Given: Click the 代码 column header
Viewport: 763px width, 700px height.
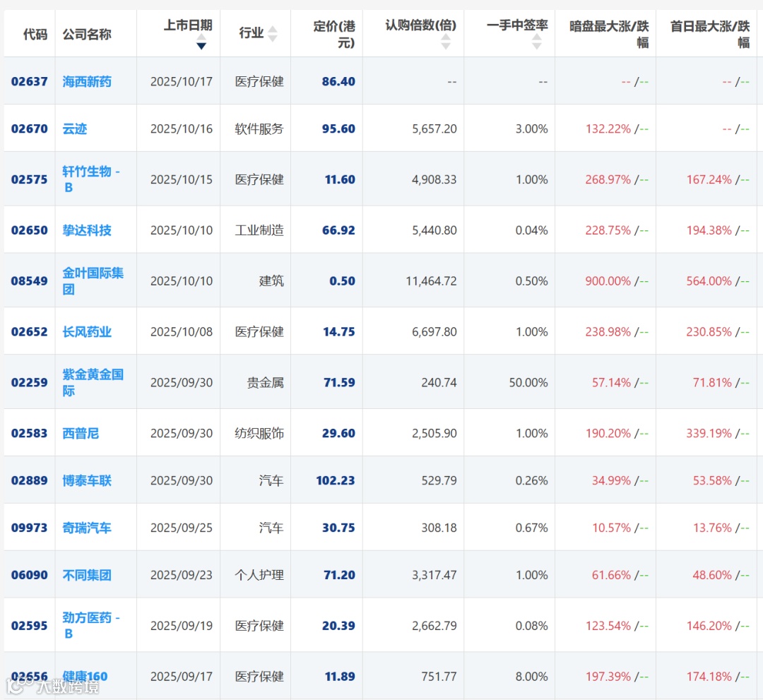Looking at the screenshot, I should (x=35, y=34).
